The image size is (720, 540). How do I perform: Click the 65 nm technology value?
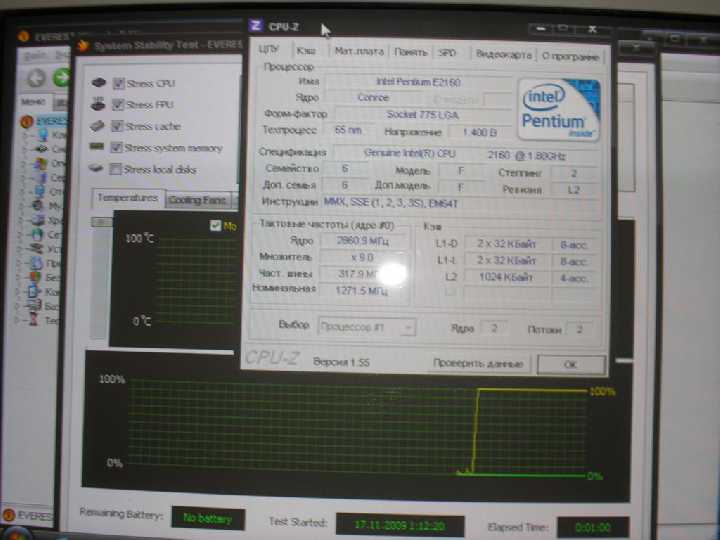348,130
